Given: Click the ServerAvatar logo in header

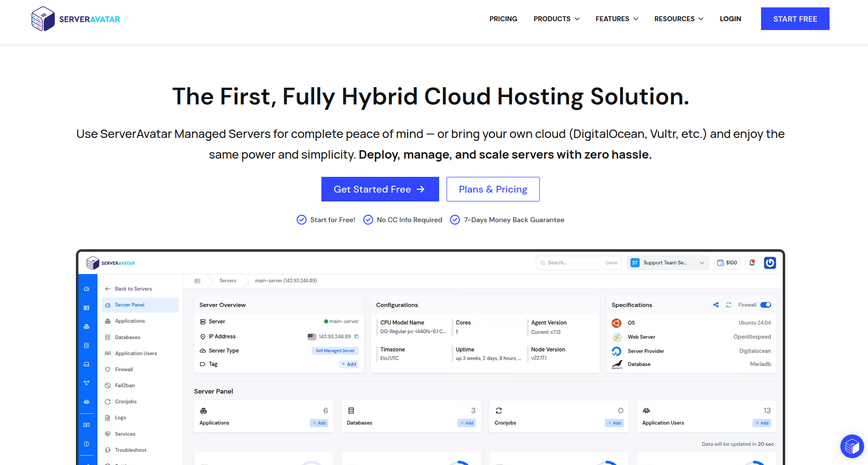Looking at the screenshot, I should (x=75, y=19).
